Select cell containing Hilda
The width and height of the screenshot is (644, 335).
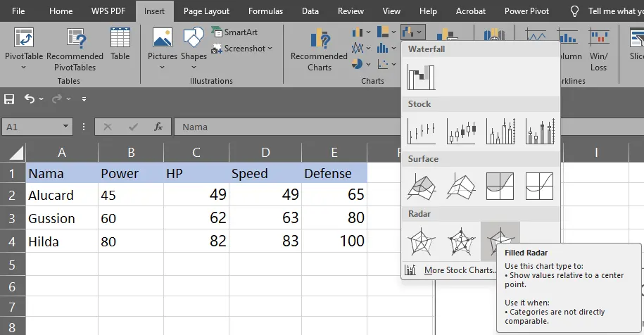[x=62, y=241]
